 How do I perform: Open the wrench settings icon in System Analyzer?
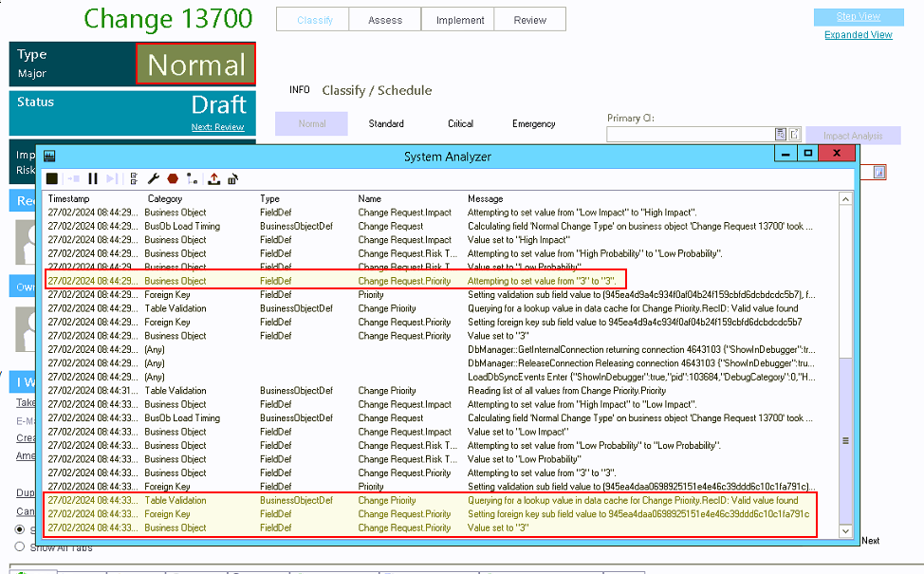click(x=154, y=178)
